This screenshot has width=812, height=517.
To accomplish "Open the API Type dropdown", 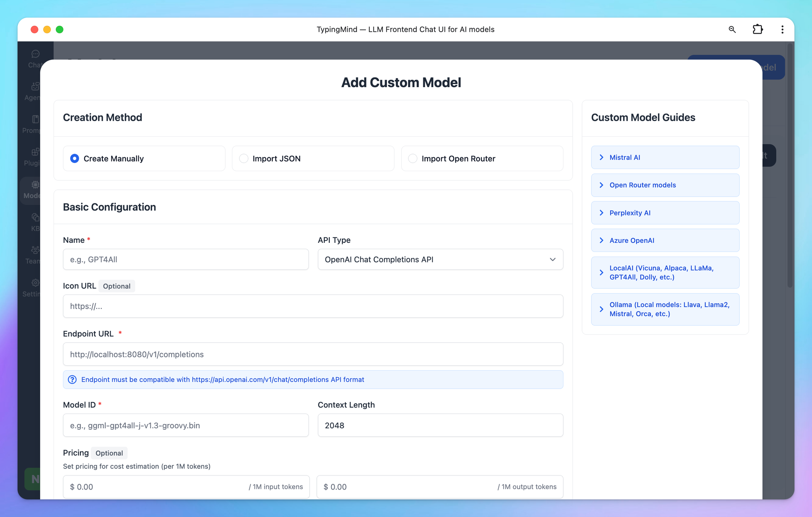I will point(440,259).
